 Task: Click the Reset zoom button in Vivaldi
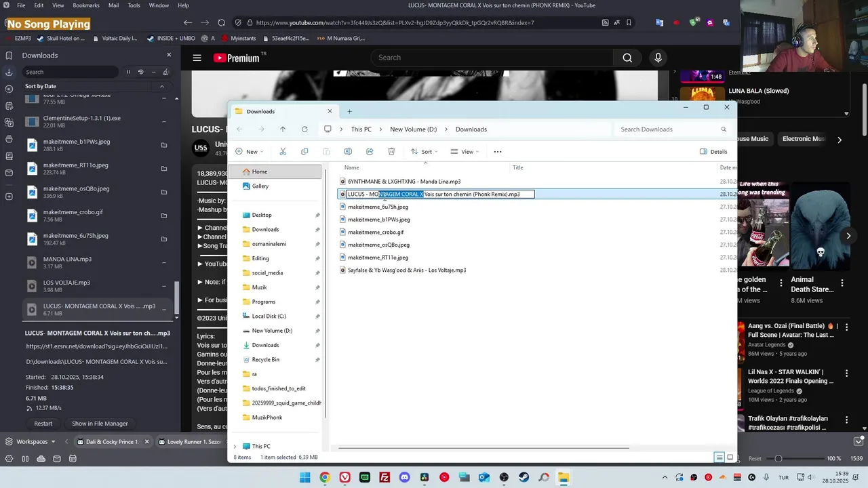click(x=755, y=459)
